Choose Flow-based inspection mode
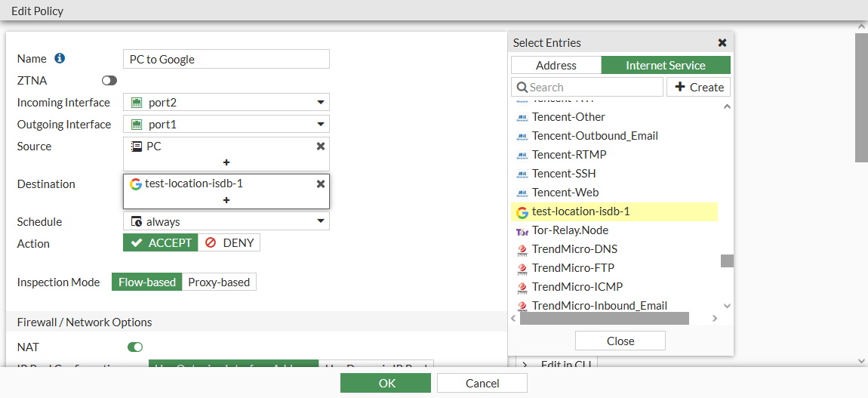The width and height of the screenshot is (868, 398). tap(146, 282)
